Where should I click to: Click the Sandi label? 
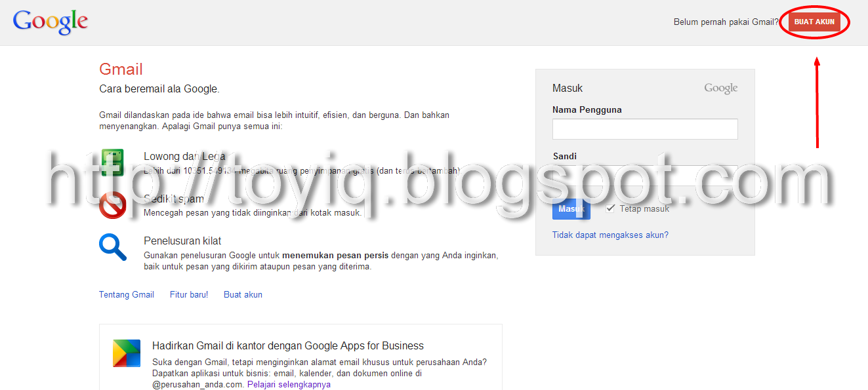coord(564,157)
